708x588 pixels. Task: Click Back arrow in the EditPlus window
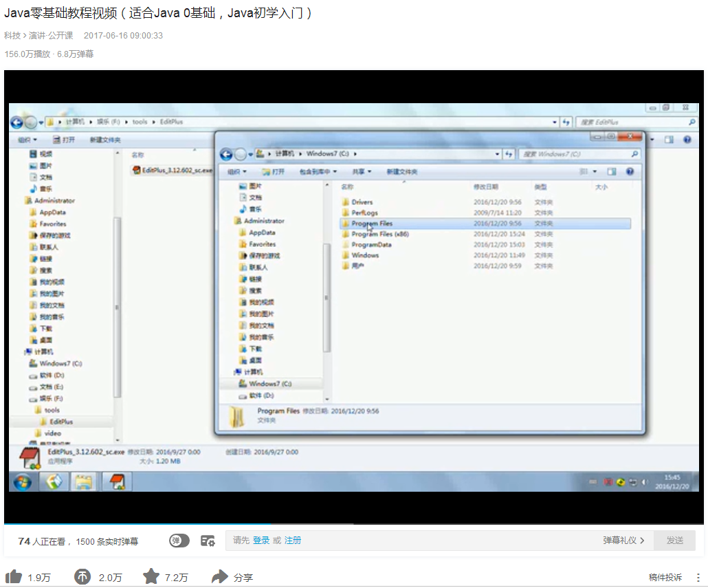tap(16, 122)
